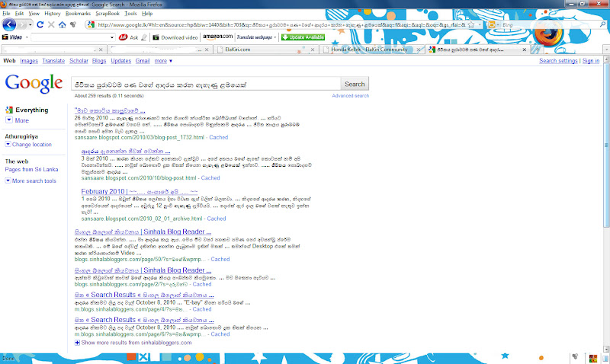Open the toolbar search combo box dropdown
Viewport: 610px width, 364px height.
(x=112, y=37)
